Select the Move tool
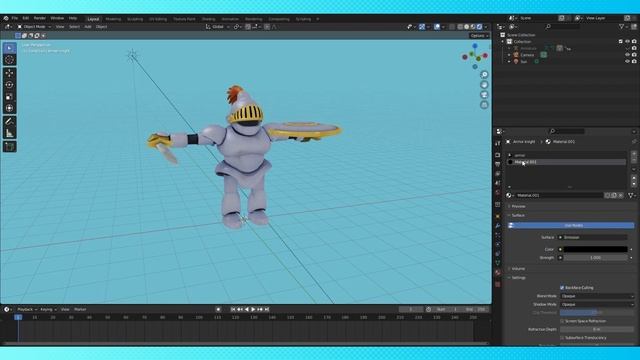 pos(9,73)
